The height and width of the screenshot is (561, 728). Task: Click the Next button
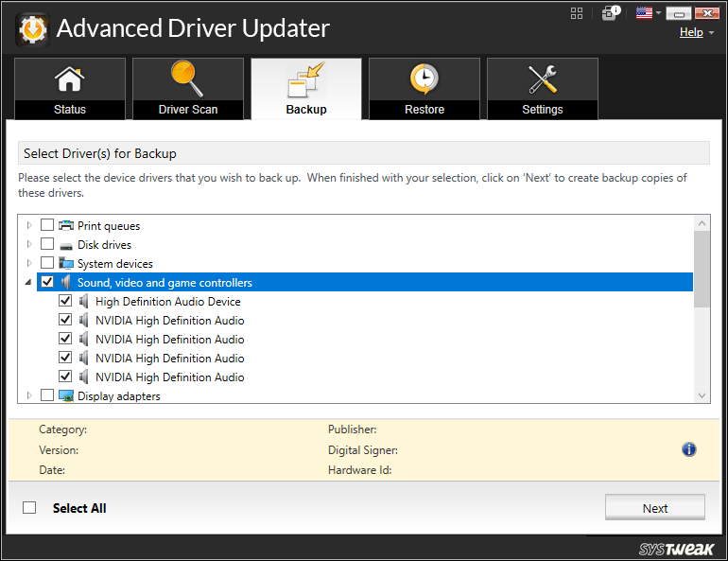654,508
